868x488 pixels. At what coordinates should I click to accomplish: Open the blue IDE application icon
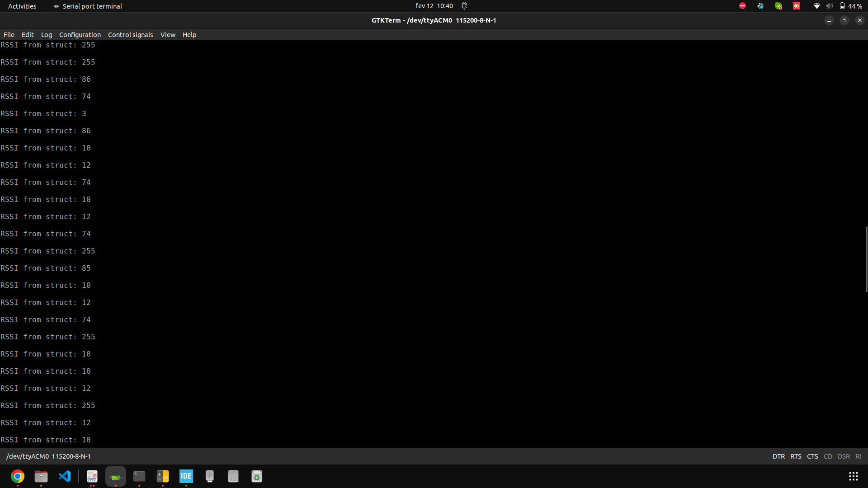(186, 476)
